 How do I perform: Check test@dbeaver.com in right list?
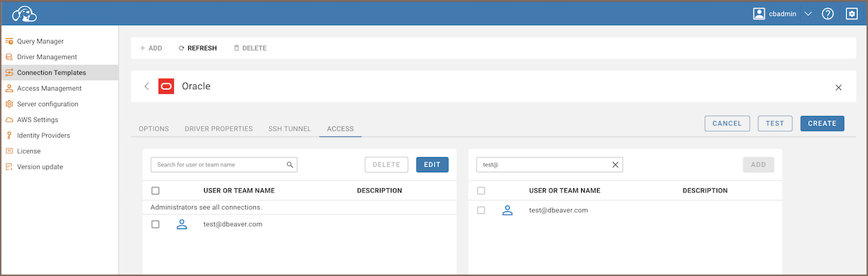pyautogui.click(x=481, y=210)
